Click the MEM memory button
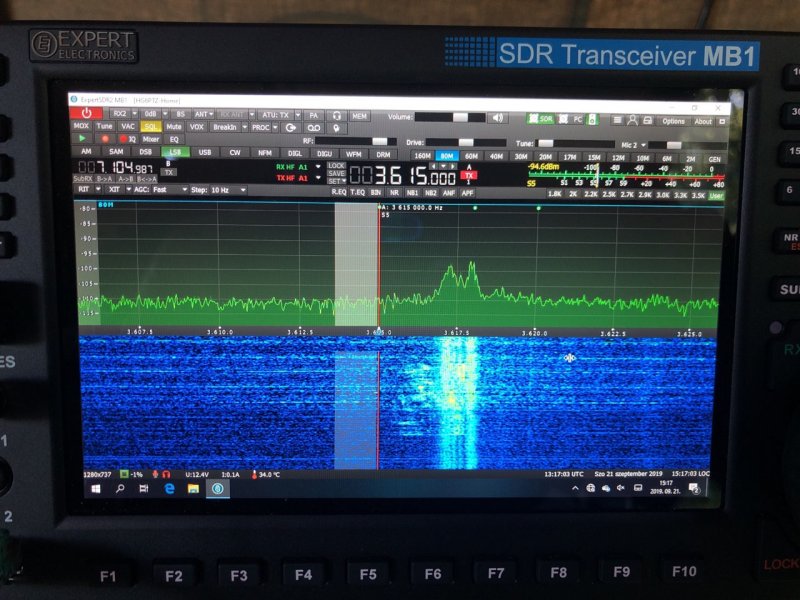 tap(359, 116)
